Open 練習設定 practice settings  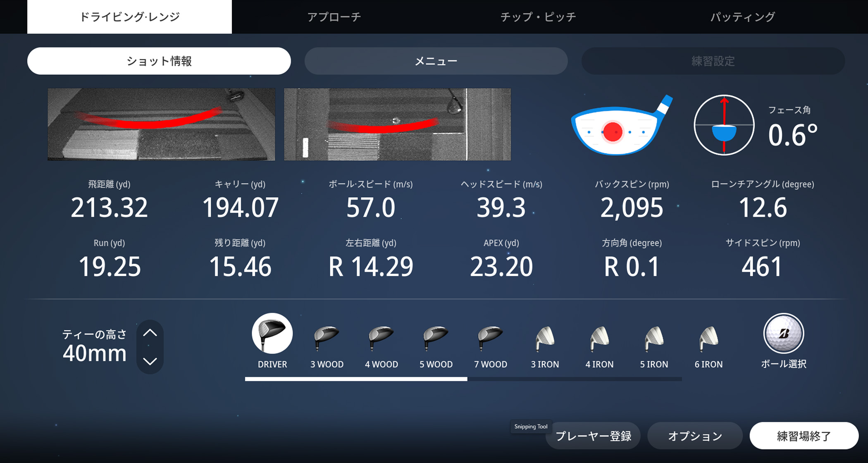point(713,61)
